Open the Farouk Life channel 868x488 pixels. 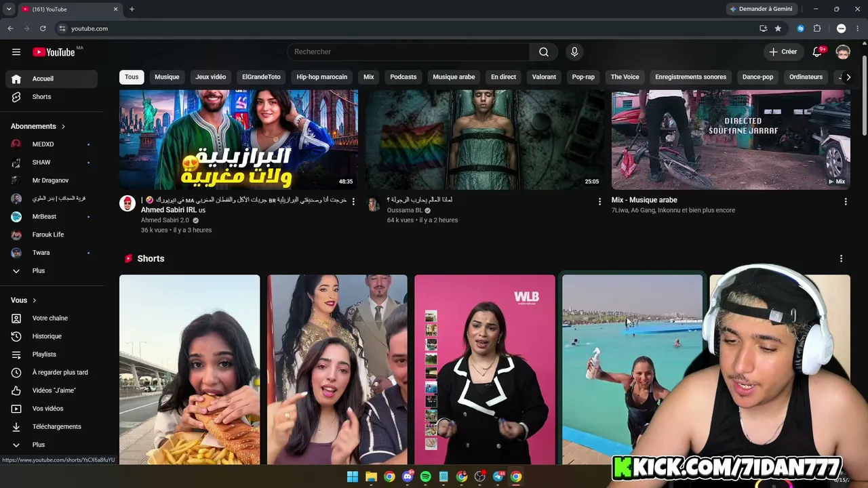click(52, 235)
